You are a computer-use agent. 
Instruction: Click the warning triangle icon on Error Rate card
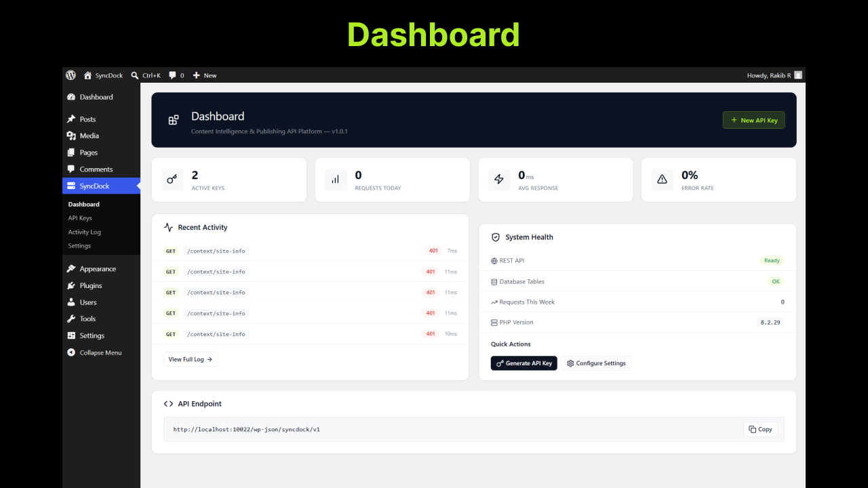[663, 180]
